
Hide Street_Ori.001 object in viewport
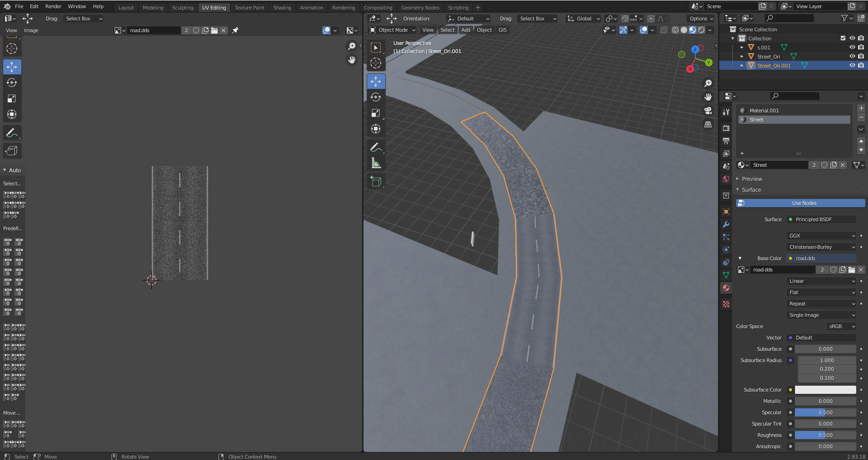(x=852, y=65)
